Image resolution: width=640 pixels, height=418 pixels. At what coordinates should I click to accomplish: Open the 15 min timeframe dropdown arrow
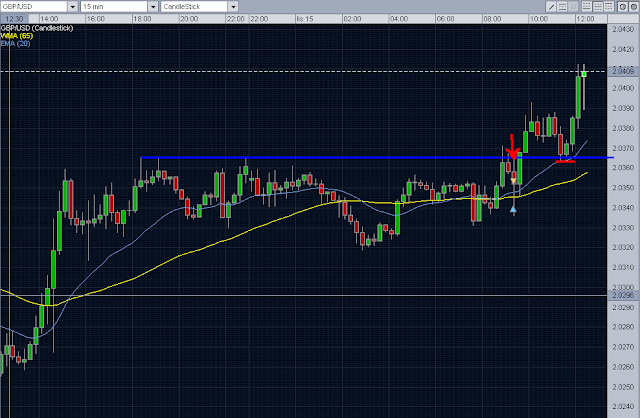coord(153,7)
